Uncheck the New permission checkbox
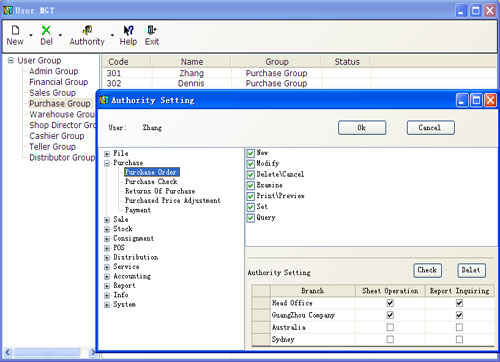 click(251, 153)
